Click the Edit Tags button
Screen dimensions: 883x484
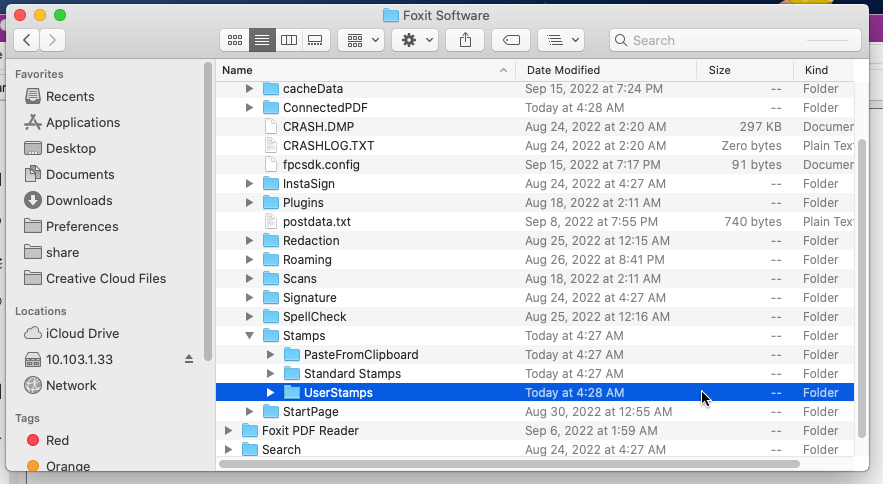(511, 40)
